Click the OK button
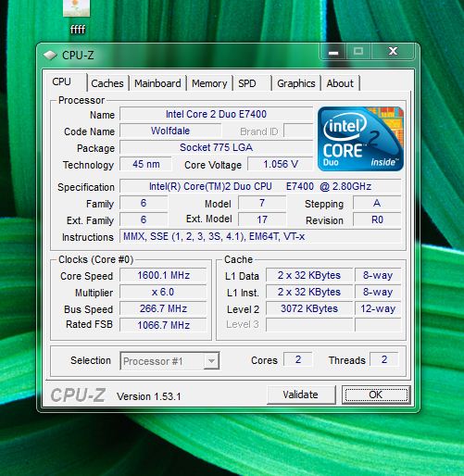Image resolution: width=464 pixels, height=476 pixels. [376, 395]
